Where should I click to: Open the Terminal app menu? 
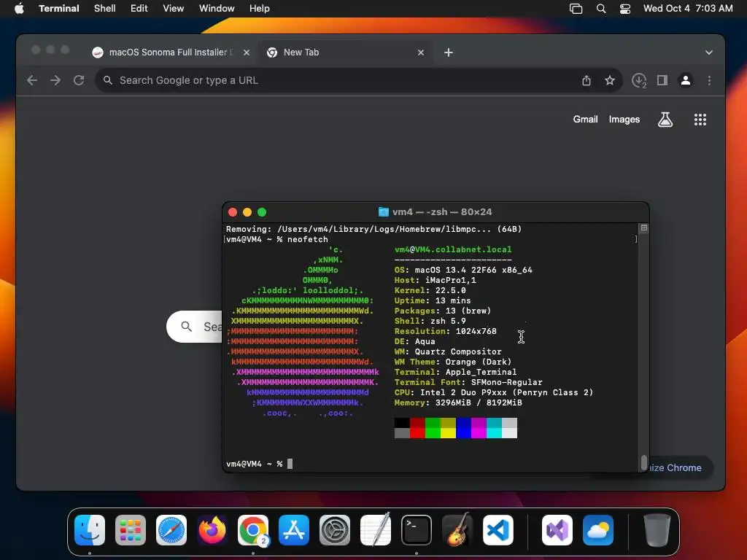[59, 9]
